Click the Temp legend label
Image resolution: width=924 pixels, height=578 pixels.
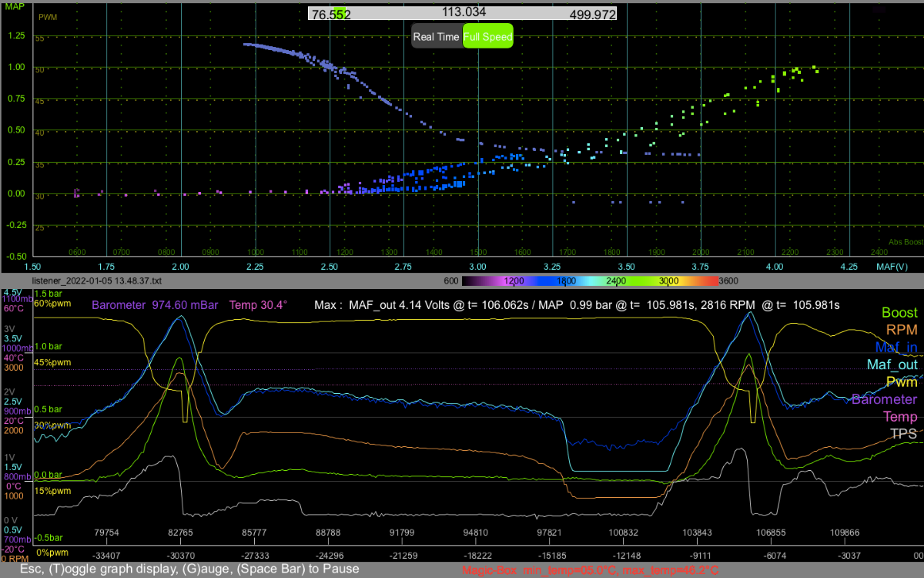pos(899,416)
